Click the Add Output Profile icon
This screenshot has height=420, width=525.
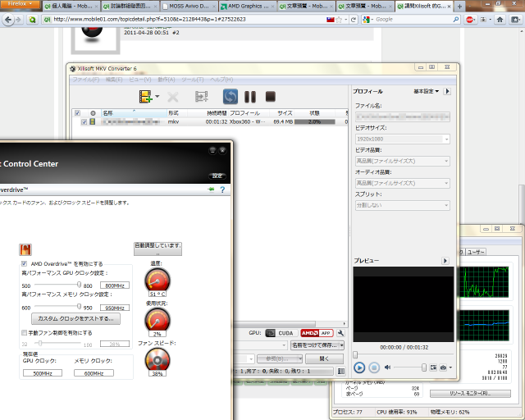[201, 97]
